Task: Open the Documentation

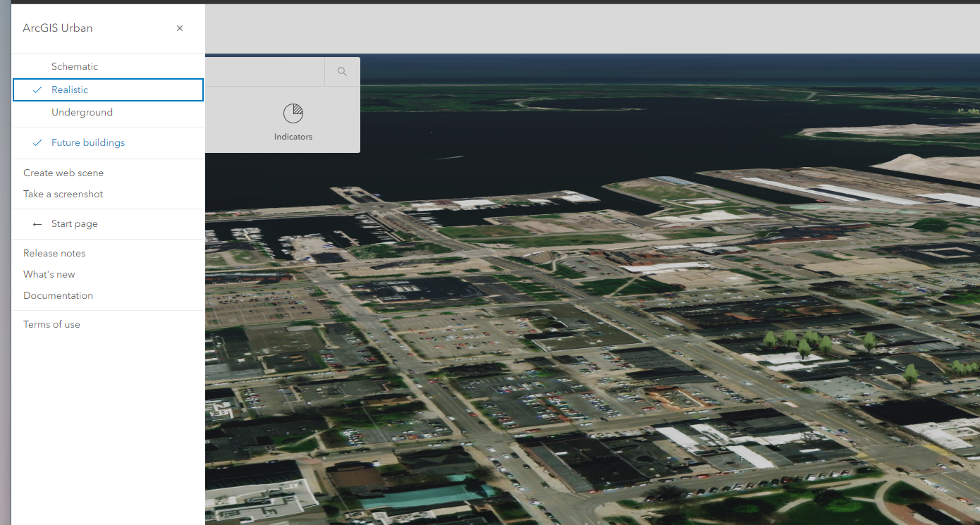Action: pos(58,295)
